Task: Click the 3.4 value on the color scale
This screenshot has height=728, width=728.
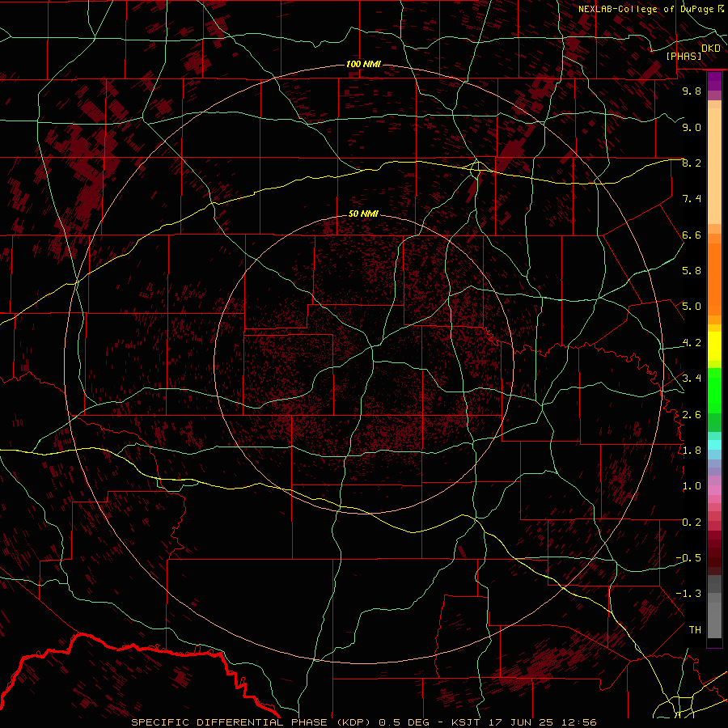Action: [x=692, y=379]
